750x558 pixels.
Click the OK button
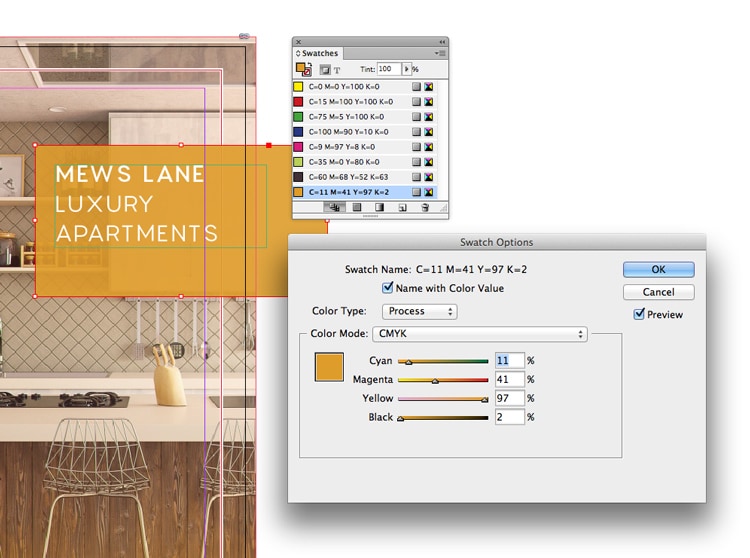coord(659,269)
